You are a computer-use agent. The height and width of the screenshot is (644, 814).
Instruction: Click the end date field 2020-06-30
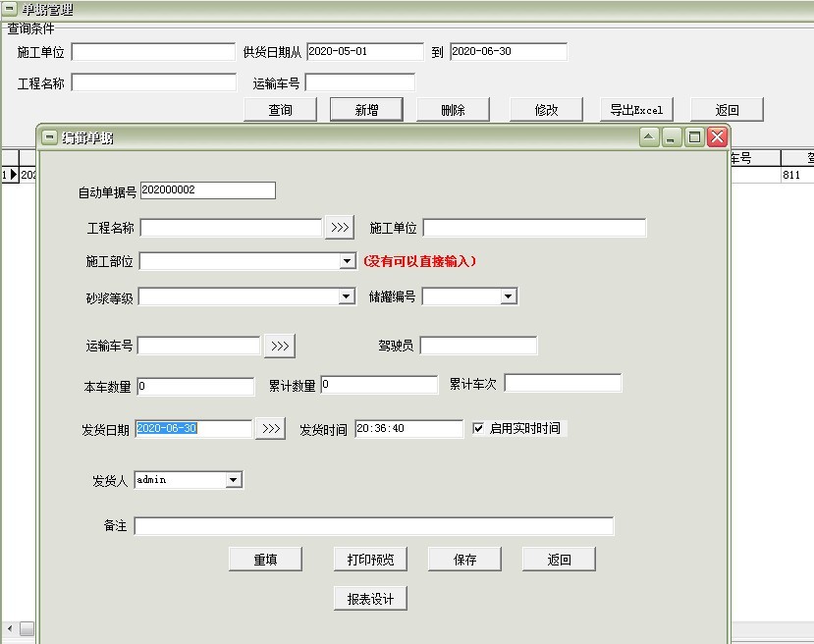509,51
